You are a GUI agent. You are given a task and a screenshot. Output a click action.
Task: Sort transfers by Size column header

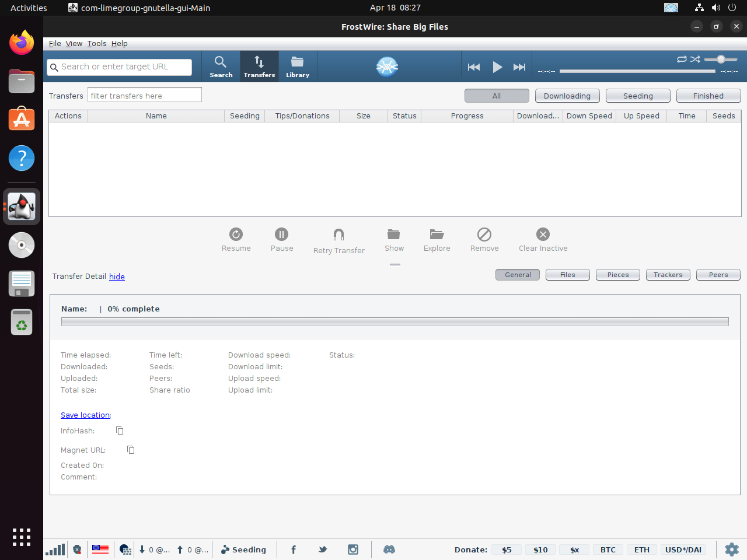tap(363, 116)
